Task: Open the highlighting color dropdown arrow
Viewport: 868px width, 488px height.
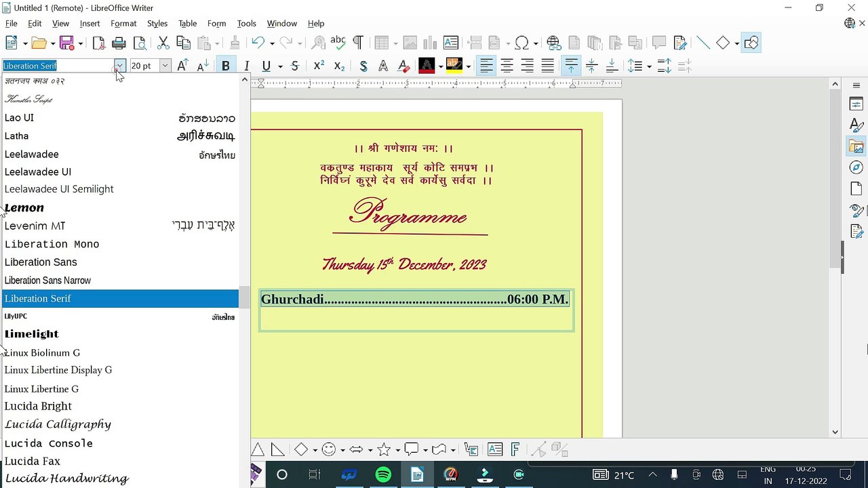Action: [468, 66]
